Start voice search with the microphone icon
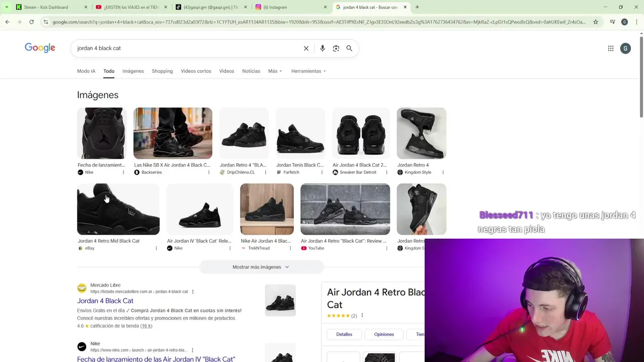This screenshot has height=362, width=644. (x=323, y=48)
